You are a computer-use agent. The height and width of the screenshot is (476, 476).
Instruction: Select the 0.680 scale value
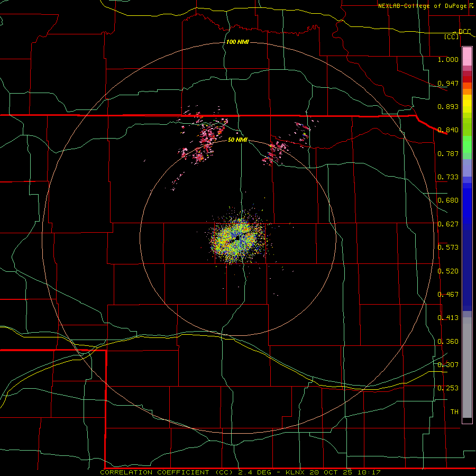click(448, 200)
